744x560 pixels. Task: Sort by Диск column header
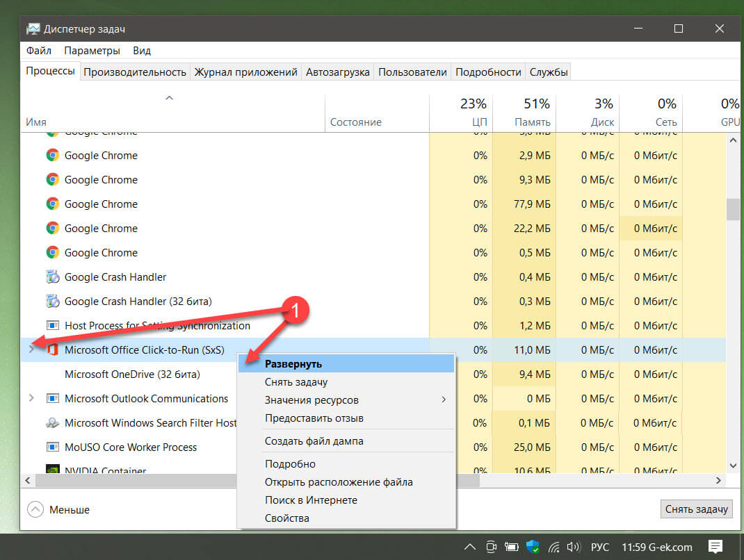point(588,113)
